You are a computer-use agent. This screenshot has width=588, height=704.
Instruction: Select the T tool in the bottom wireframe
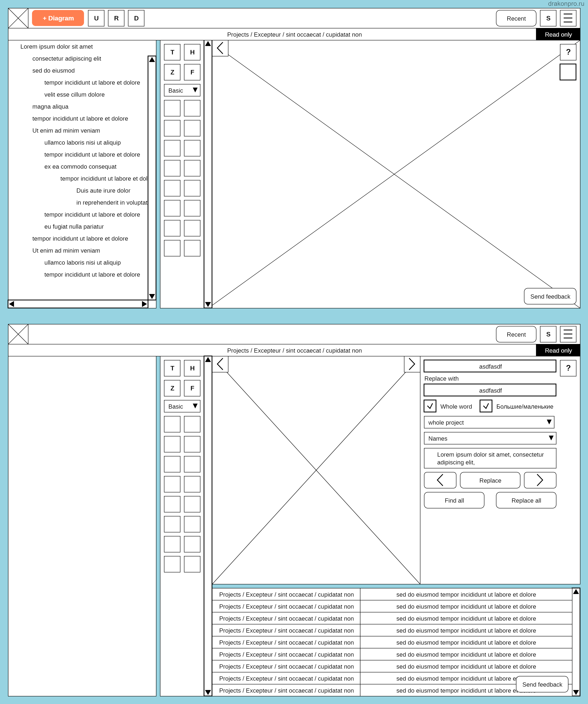(x=172, y=368)
